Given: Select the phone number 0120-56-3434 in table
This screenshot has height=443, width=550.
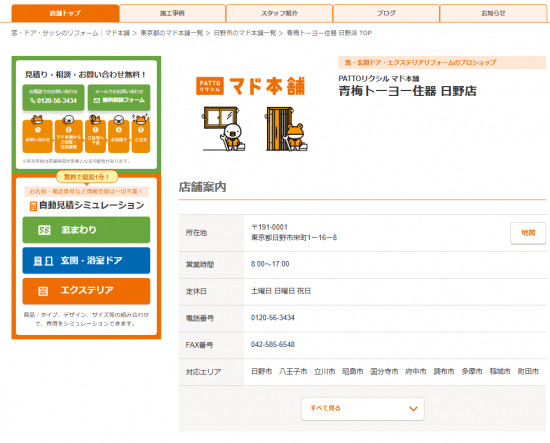Looking at the screenshot, I should click(x=273, y=318).
